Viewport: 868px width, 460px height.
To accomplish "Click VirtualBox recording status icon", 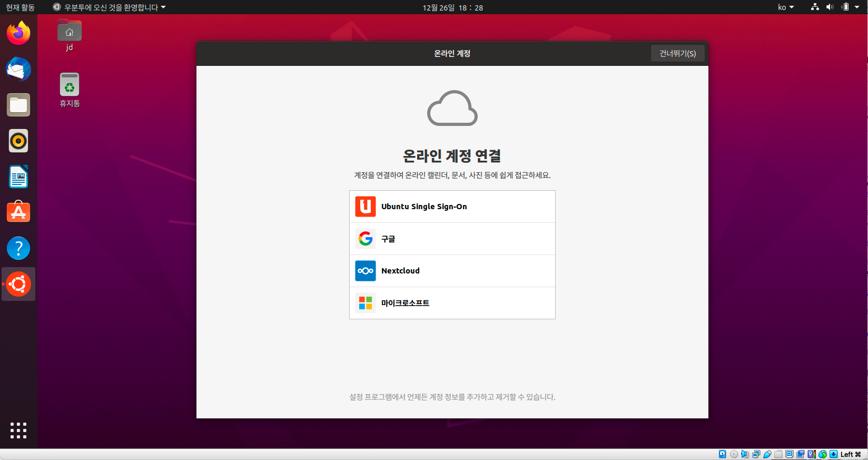I will 801,454.
